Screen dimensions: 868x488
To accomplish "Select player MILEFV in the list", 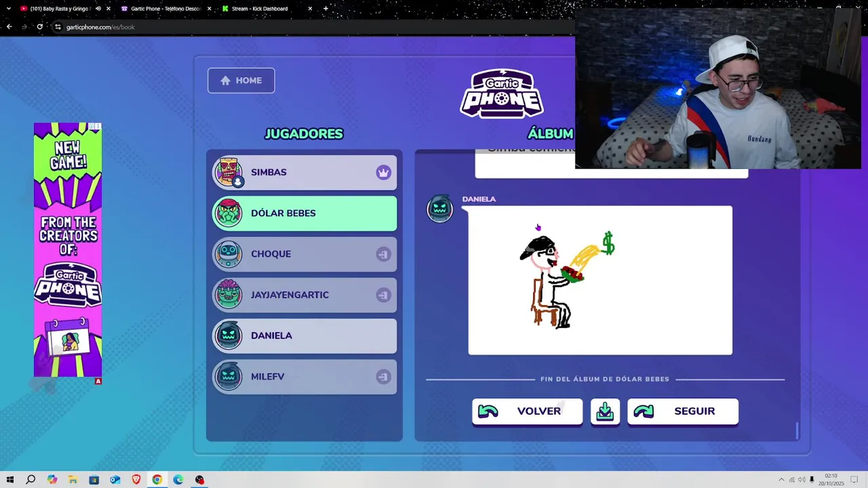I will (304, 376).
